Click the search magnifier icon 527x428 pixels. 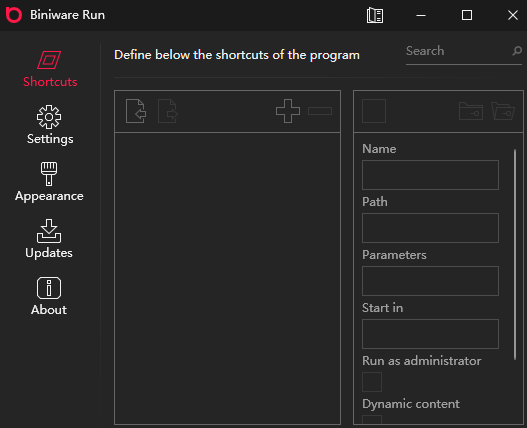517,51
